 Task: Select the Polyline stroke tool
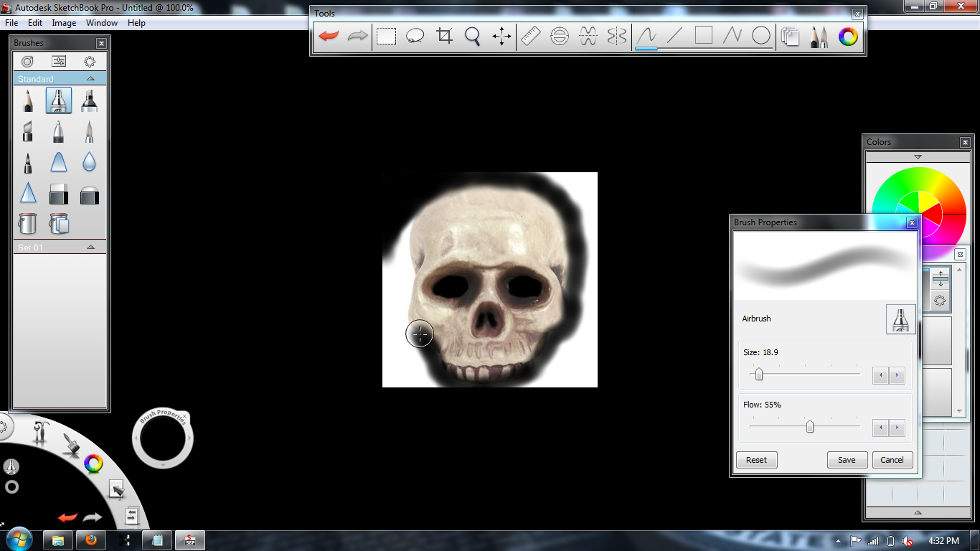tap(732, 36)
